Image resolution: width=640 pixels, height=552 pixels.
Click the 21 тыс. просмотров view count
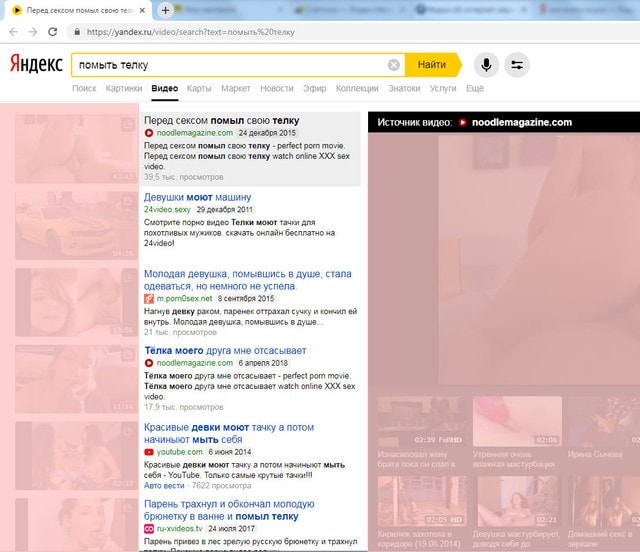180,332
